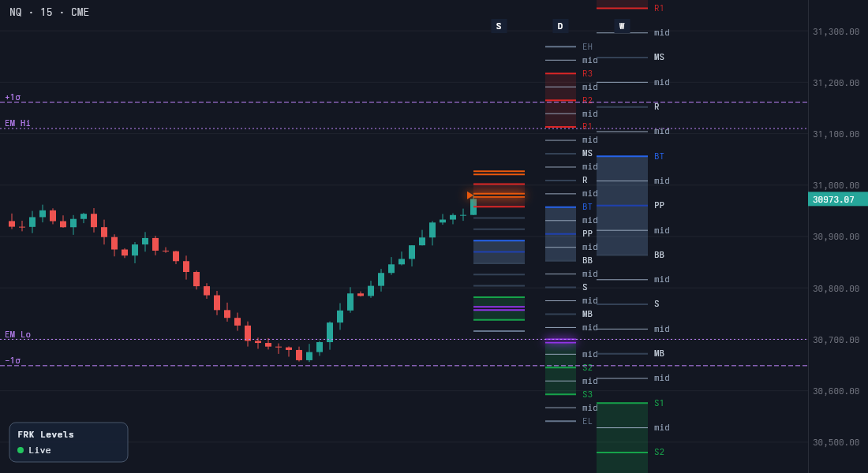Click the EH label in D column
This screenshot has width=868, height=473.
click(587, 47)
